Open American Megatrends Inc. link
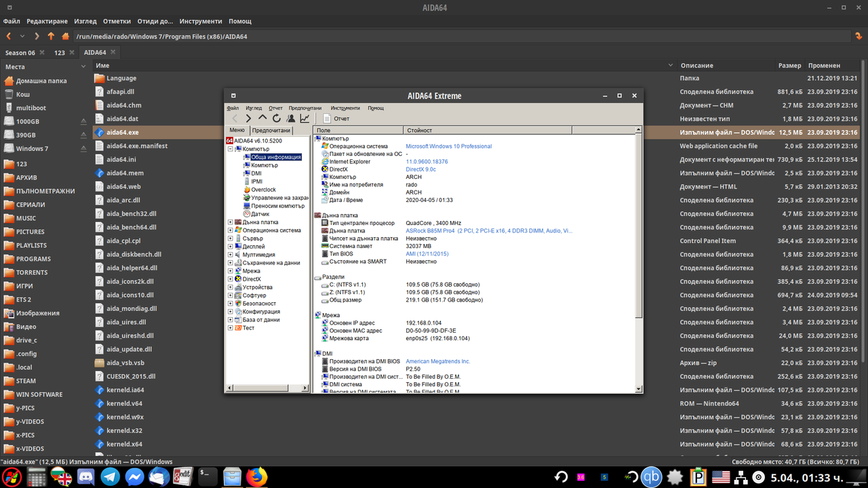The height and width of the screenshot is (488, 868). pos(438,362)
